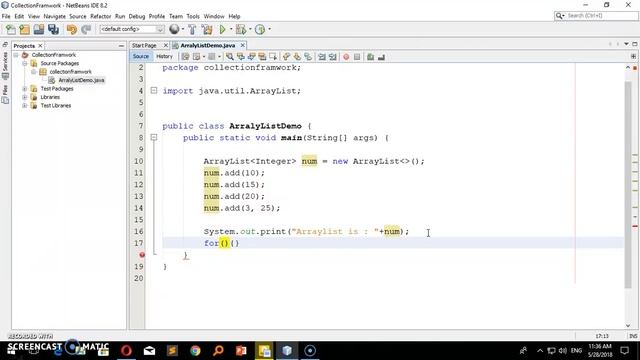Close the Projects panel tab

[x=40, y=46]
